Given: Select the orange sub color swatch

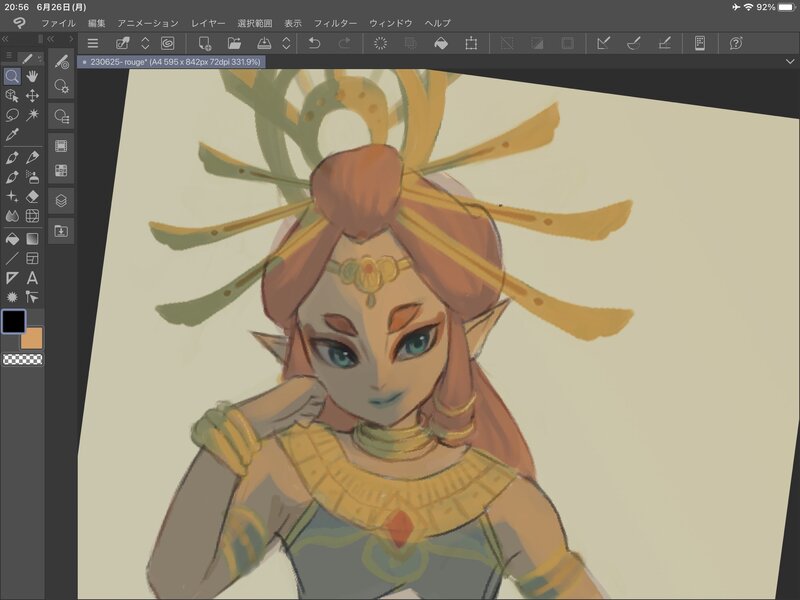Looking at the screenshot, I should pyautogui.click(x=33, y=338).
